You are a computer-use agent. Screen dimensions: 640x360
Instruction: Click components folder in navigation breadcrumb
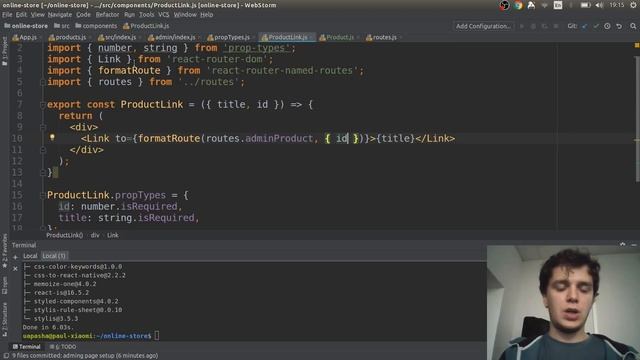click(x=96, y=26)
